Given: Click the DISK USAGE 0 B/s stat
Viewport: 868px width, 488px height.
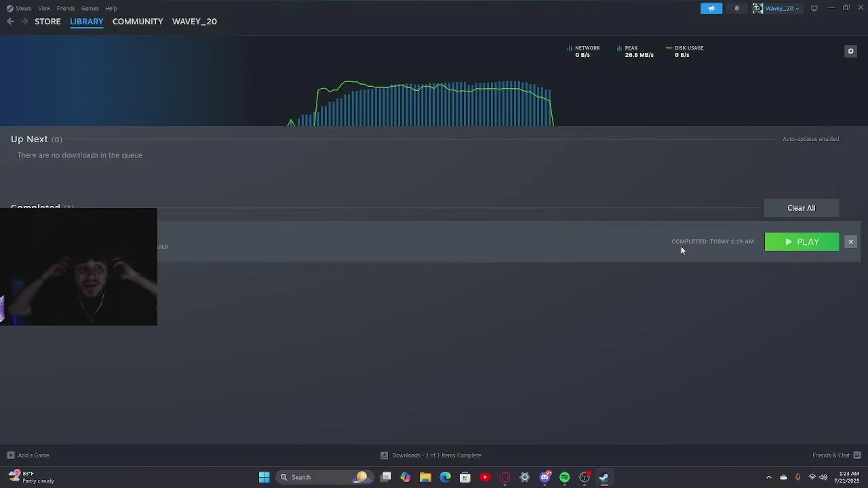Looking at the screenshot, I should coord(685,52).
